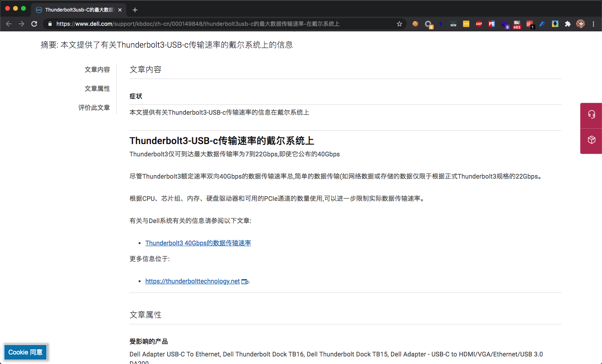Screen dimensions: 602x364
Task: Open the Todoist extension icon
Action: tap(530, 24)
